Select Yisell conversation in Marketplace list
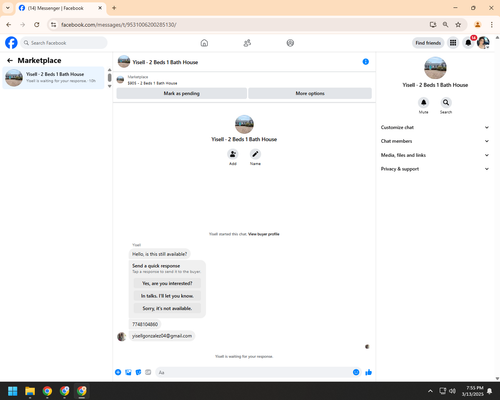 53,78
